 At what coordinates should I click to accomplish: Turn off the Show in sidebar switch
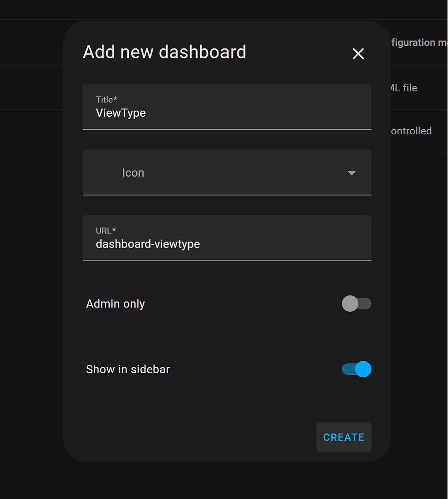[357, 369]
